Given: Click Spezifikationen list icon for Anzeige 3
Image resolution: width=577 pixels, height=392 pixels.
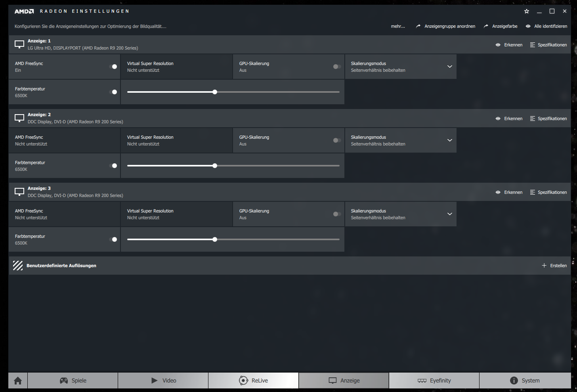Looking at the screenshot, I should pyautogui.click(x=533, y=192).
